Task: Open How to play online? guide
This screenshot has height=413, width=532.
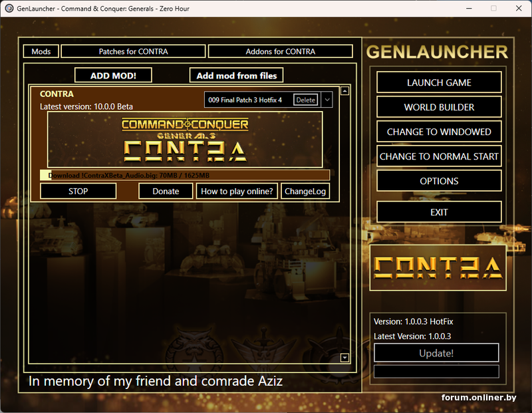Action: pyautogui.click(x=237, y=191)
